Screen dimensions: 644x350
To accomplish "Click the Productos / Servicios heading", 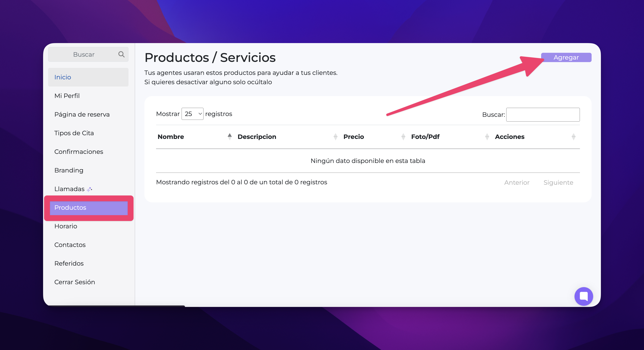I will pyautogui.click(x=210, y=58).
